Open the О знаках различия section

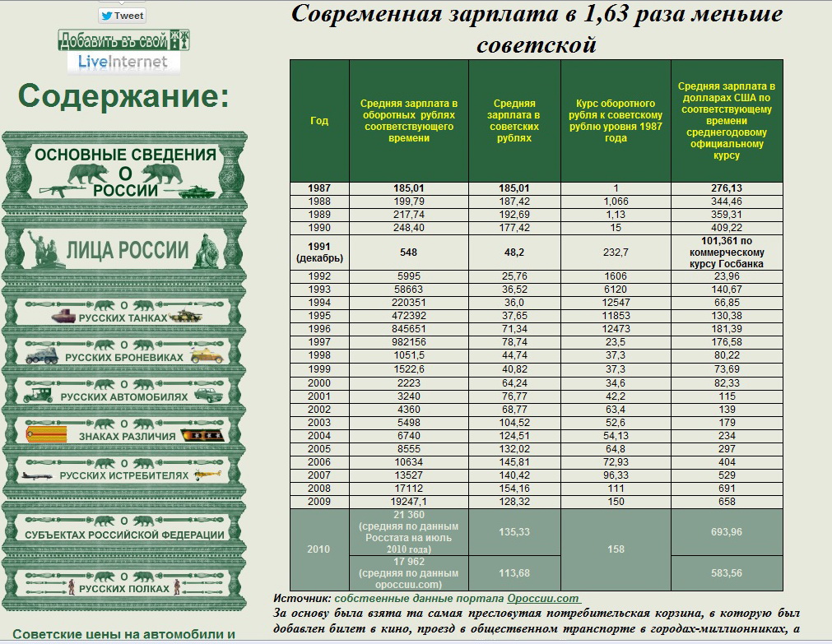click(125, 430)
